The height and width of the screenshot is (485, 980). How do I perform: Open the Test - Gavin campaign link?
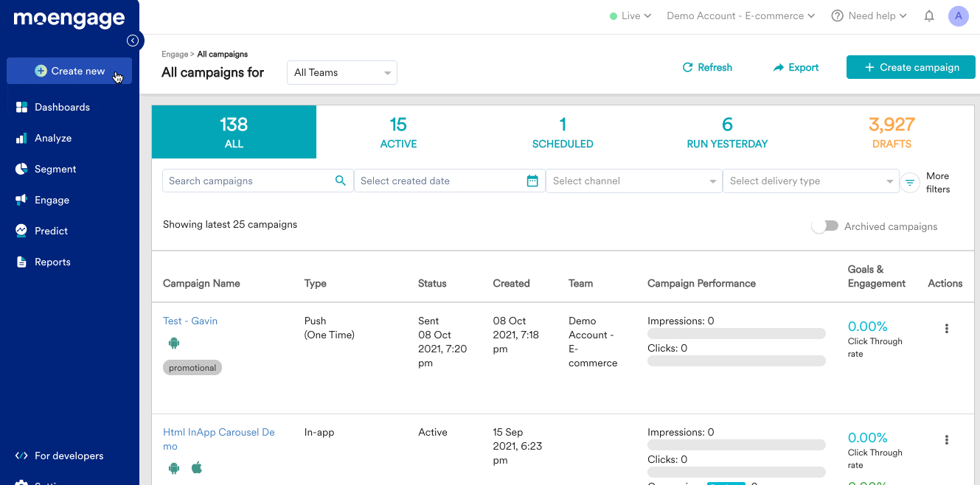point(190,321)
